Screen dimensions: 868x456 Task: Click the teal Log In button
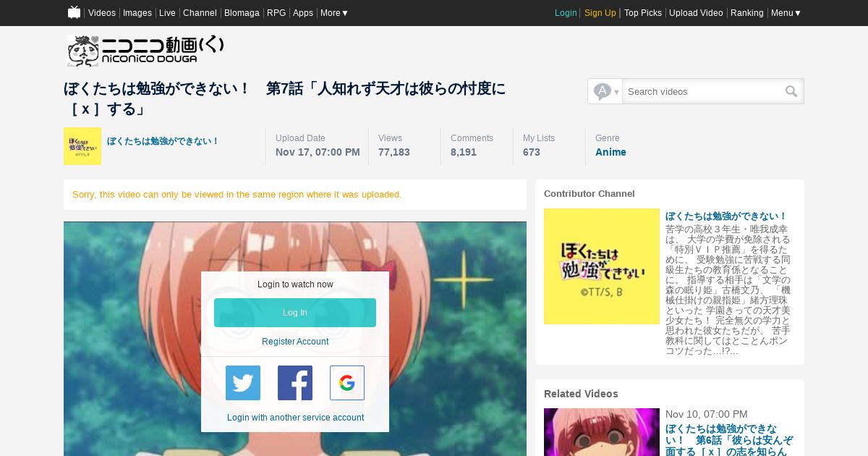(x=295, y=313)
